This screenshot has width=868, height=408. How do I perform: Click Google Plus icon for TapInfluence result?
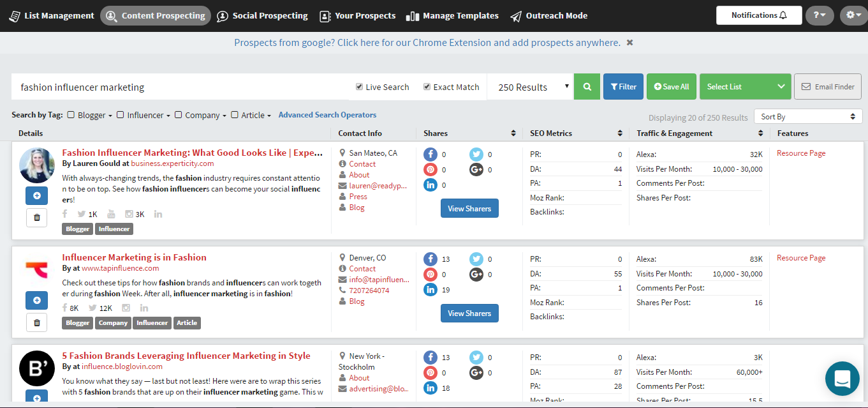pyautogui.click(x=476, y=275)
